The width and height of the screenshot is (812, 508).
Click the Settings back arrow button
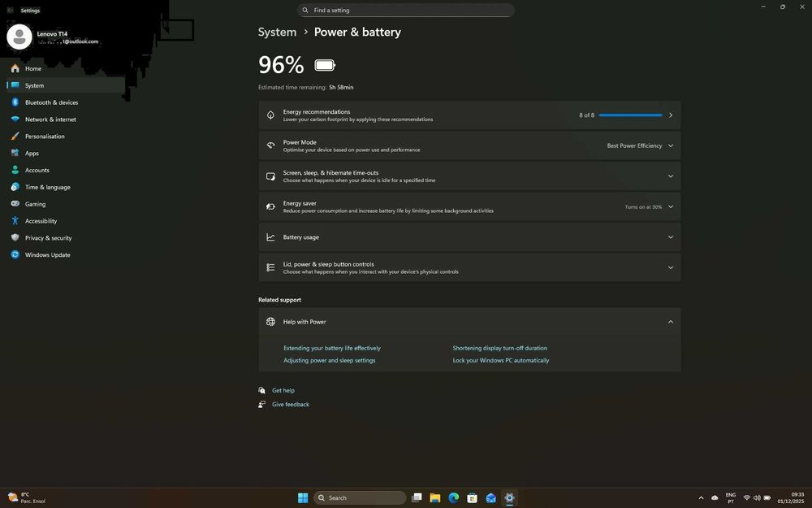tap(10, 11)
